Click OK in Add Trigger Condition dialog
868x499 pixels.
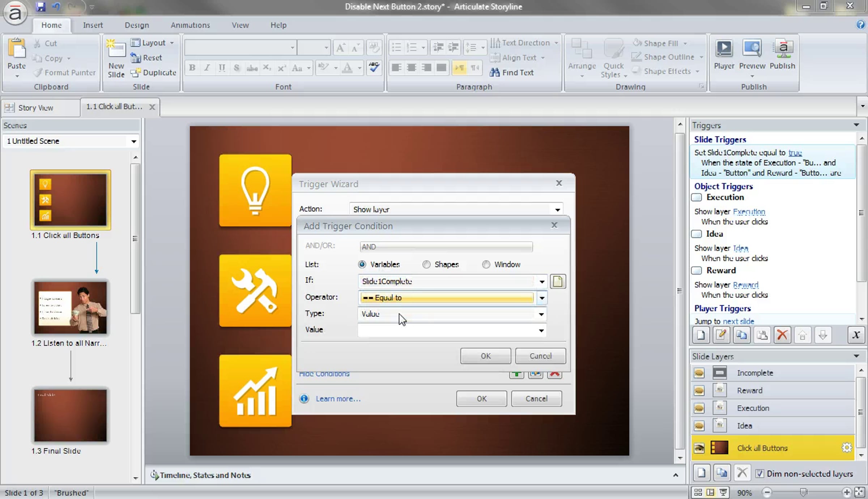coord(485,356)
